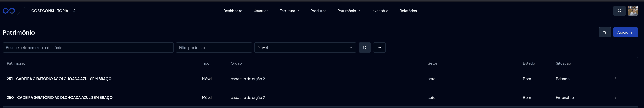Open the Inventário section
The height and width of the screenshot is (108, 644).
380,11
